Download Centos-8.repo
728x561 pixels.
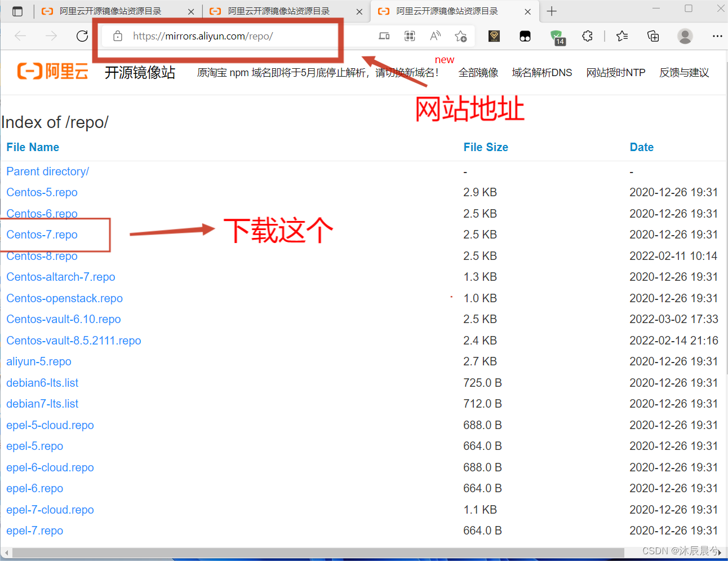pyautogui.click(x=42, y=256)
